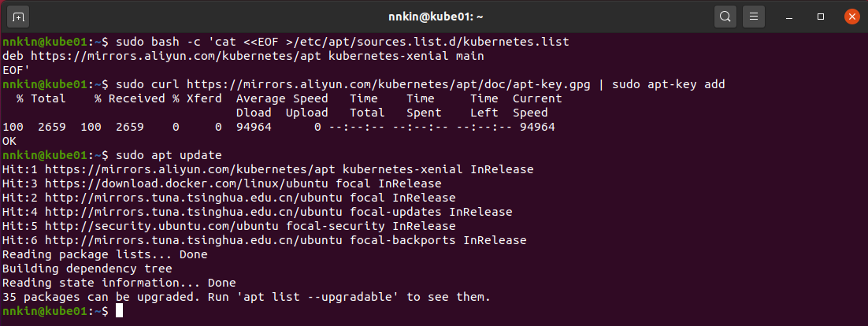Open the hamburger menu
This screenshot has width=868, height=326.
pos(754,16)
